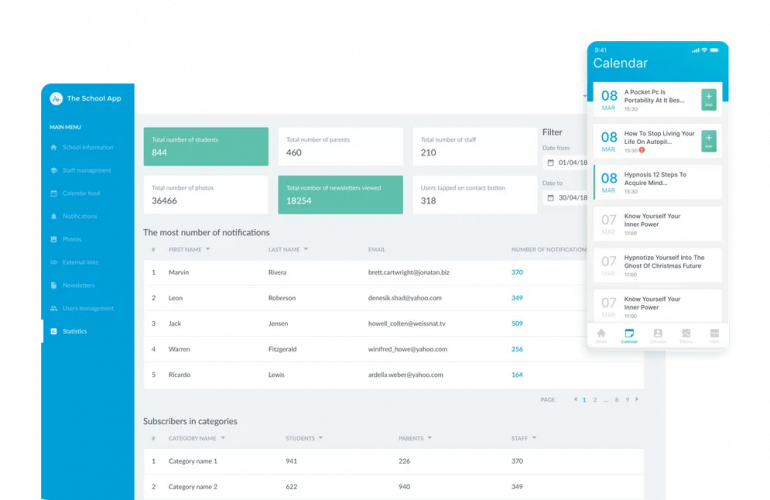Screen dimensions: 770x500
Task: Select Users management menu item
Action: point(88,308)
